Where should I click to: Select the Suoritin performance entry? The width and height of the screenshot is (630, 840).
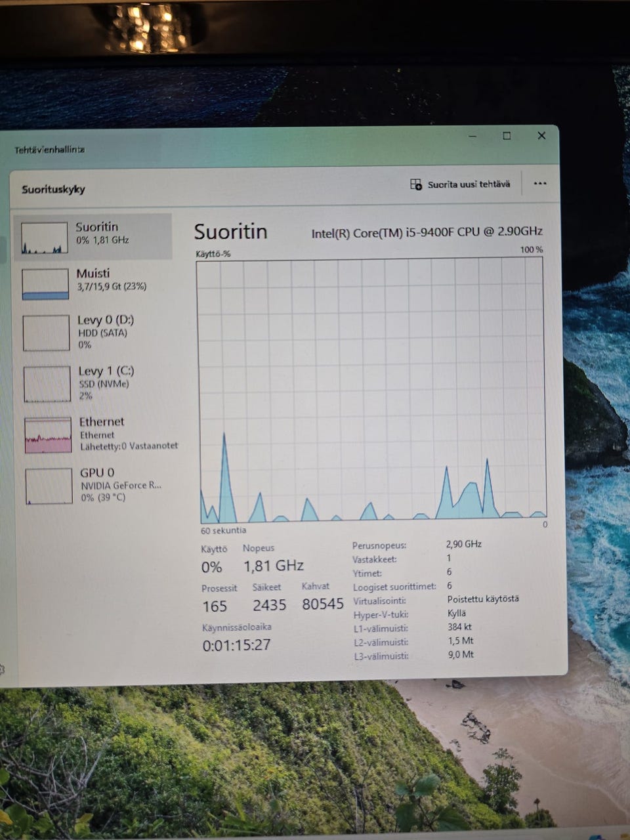pyautogui.click(x=93, y=236)
